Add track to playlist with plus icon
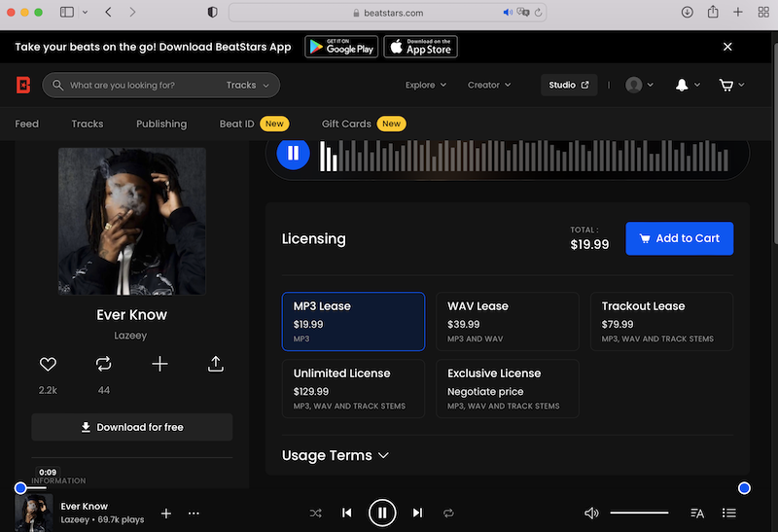Image resolution: width=778 pixels, height=532 pixels. pyautogui.click(x=159, y=364)
